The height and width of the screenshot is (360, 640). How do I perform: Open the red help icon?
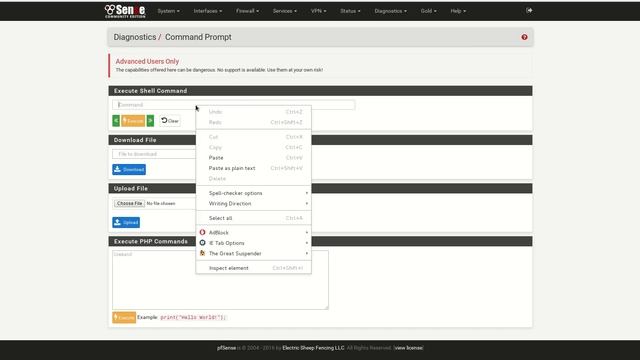[524, 37]
